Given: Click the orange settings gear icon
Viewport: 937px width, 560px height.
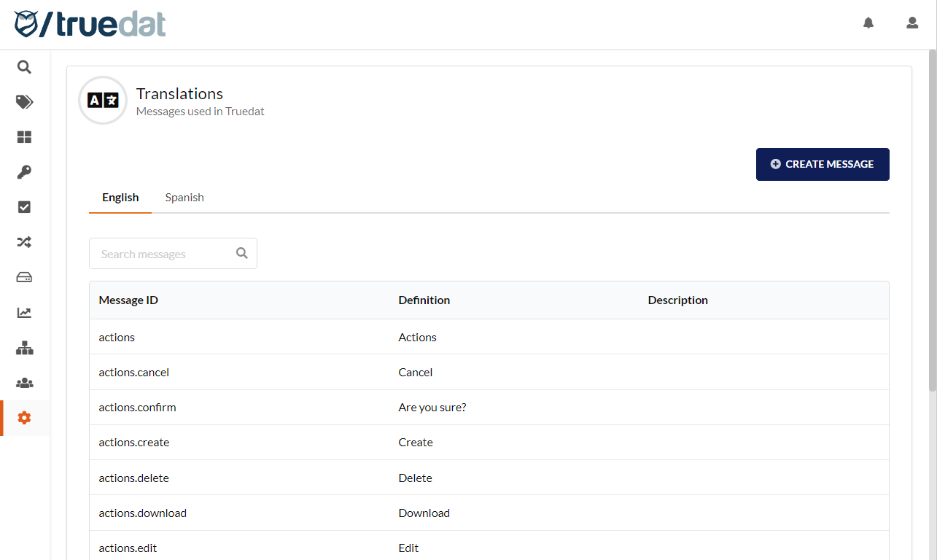Looking at the screenshot, I should (x=24, y=418).
